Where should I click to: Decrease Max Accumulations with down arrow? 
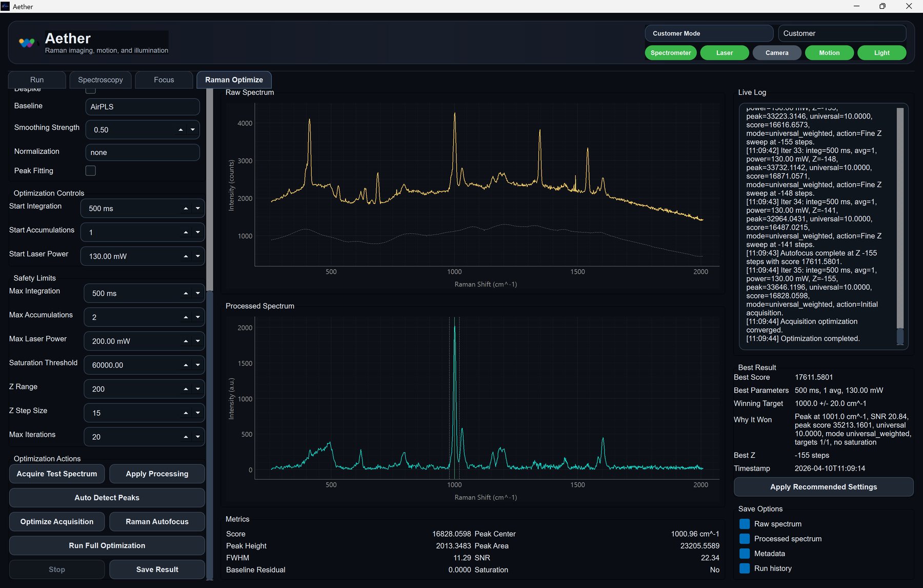(x=198, y=317)
